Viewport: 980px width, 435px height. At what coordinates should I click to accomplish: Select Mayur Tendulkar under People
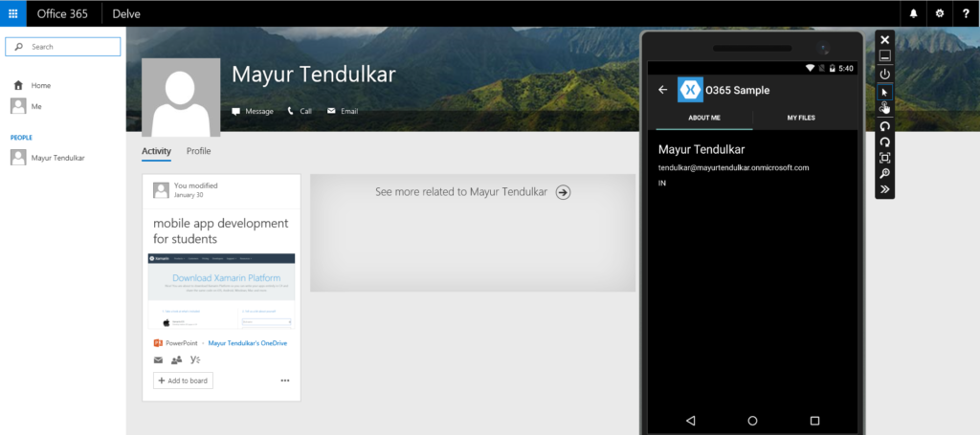[x=57, y=158]
